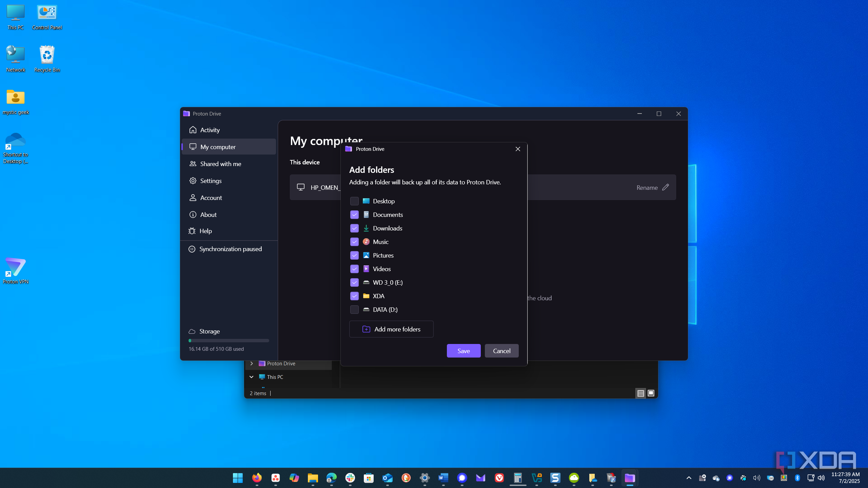Open the mystic geek user folder icon

[x=16, y=102]
